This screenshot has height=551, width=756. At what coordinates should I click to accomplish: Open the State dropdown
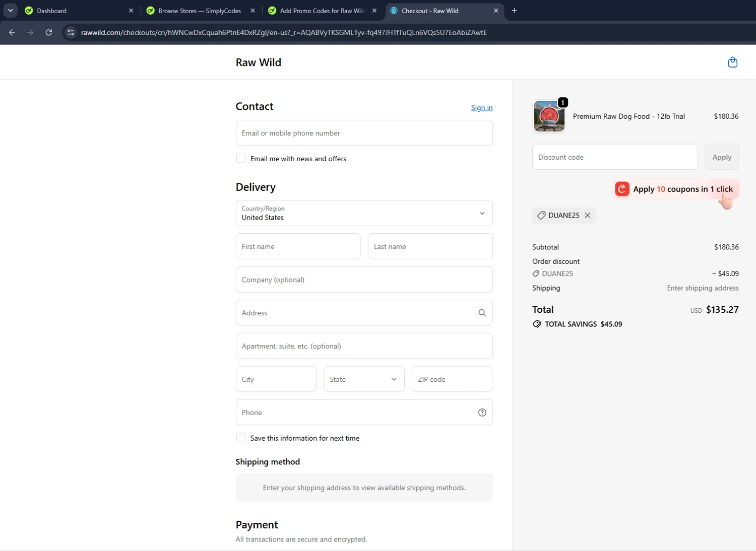tap(364, 379)
